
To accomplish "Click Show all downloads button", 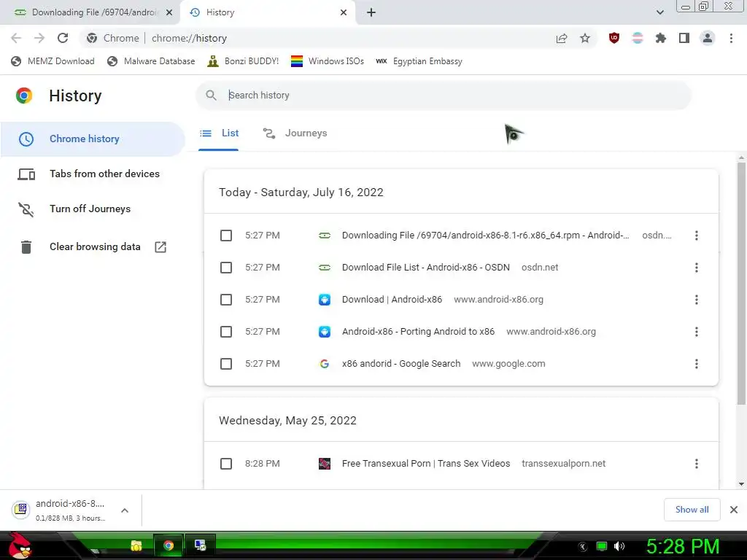I will coord(692,510).
